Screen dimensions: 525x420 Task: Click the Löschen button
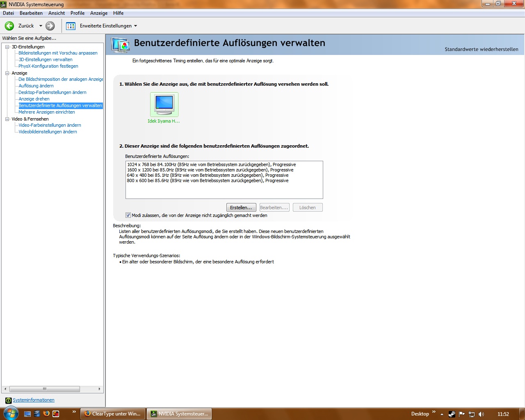(x=308, y=208)
